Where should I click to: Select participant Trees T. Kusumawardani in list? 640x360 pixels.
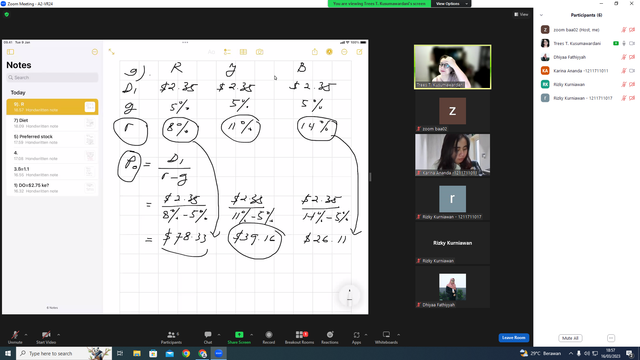[587, 43]
